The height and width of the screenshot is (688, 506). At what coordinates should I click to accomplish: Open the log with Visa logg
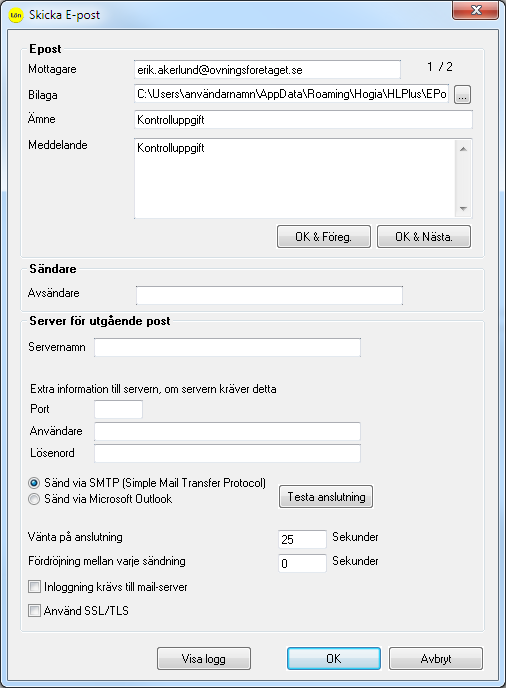point(204,659)
